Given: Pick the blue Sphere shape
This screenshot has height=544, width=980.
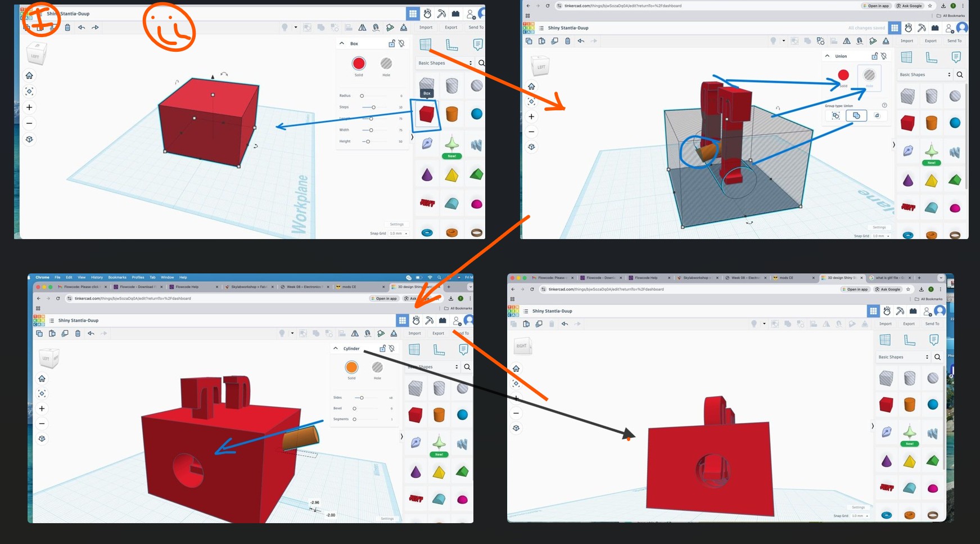Looking at the screenshot, I should pos(476,114).
